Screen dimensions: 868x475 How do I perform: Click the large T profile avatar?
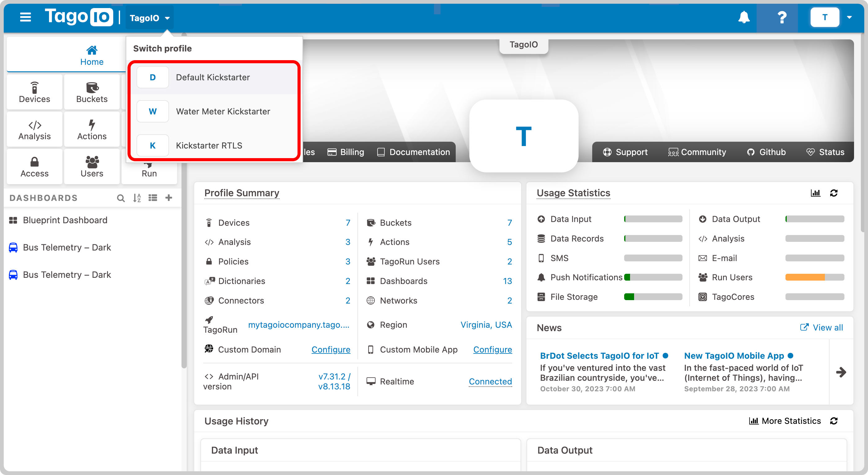click(524, 136)
